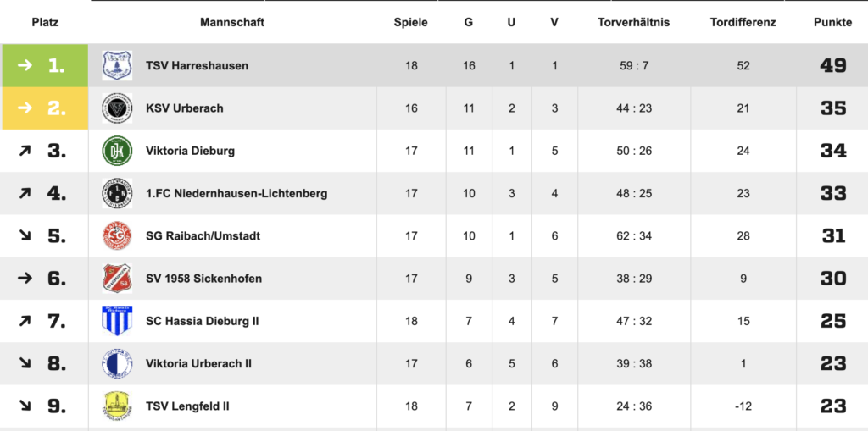Image resolution: width=868 pixels, height=431 pixels.
Task: Open the SG Raibach/Umstadt team page
Action: click(203, 236)
